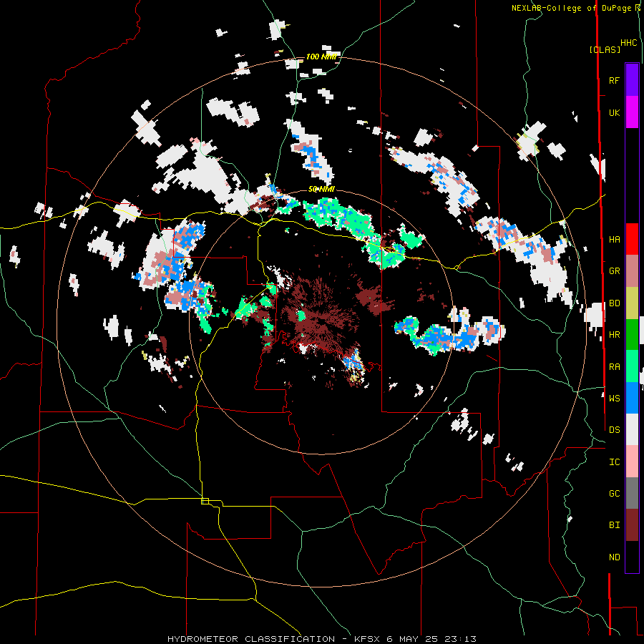Screen dimensions: 644x644
Task: Select the BI biological brown swatch
Action: click(632, 525)
